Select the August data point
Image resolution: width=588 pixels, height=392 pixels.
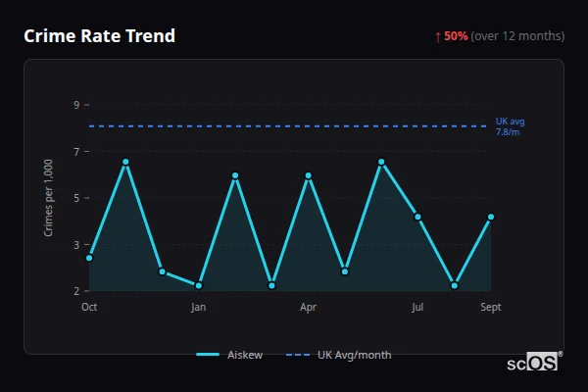click(455, 286)
